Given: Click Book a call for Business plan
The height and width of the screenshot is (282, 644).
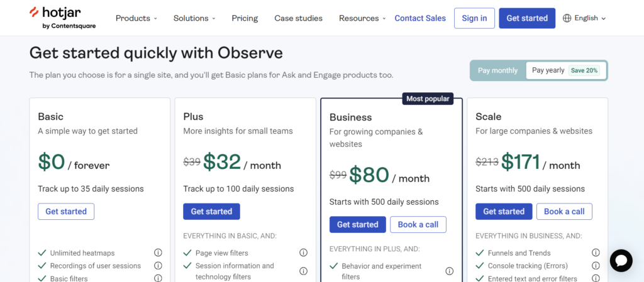Looking at the screenshot, I should point(418,225).
